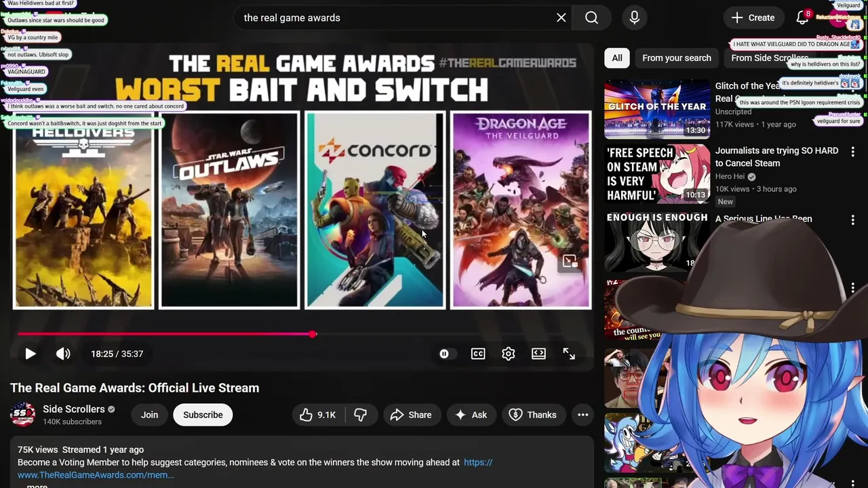Turn on closed captions
This screenshot has height=488, width=868.
[x=478, y=354]
